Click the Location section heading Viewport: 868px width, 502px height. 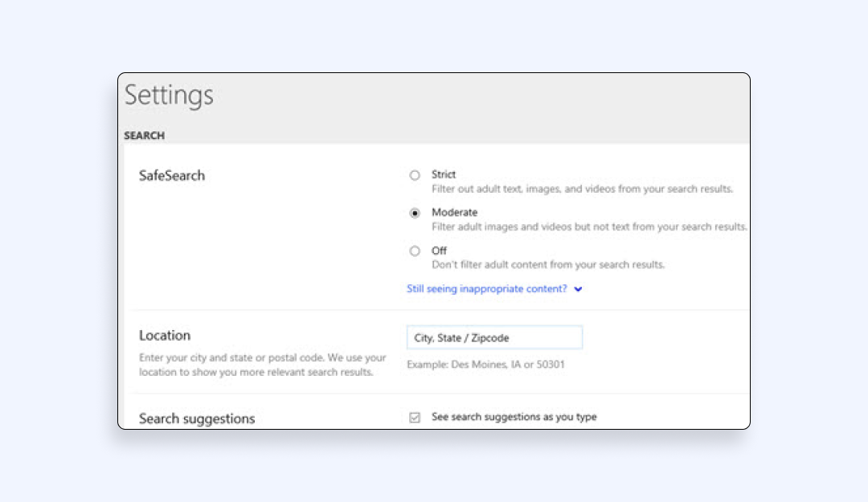(165, 336)
